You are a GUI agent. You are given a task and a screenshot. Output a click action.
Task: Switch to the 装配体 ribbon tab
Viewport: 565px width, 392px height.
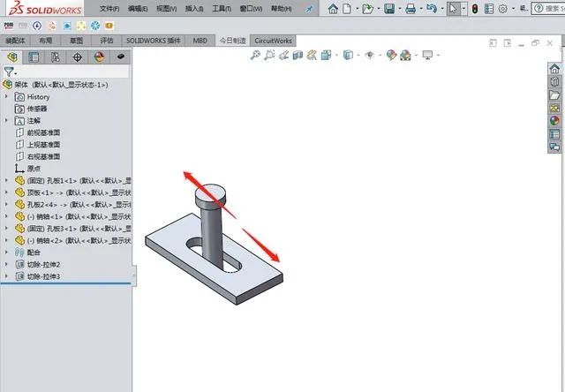[15, 41]
